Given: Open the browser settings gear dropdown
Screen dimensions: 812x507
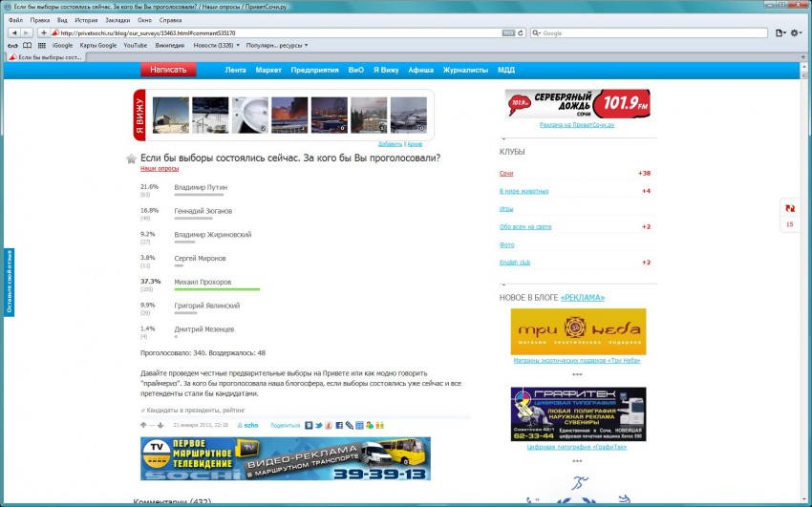Looking at the screenshot, I should point(796,32).
